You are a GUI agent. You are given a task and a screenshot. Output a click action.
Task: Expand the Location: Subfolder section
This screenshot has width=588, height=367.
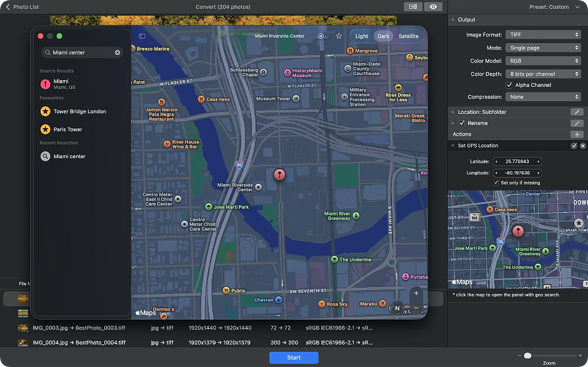tap(453, 112)
